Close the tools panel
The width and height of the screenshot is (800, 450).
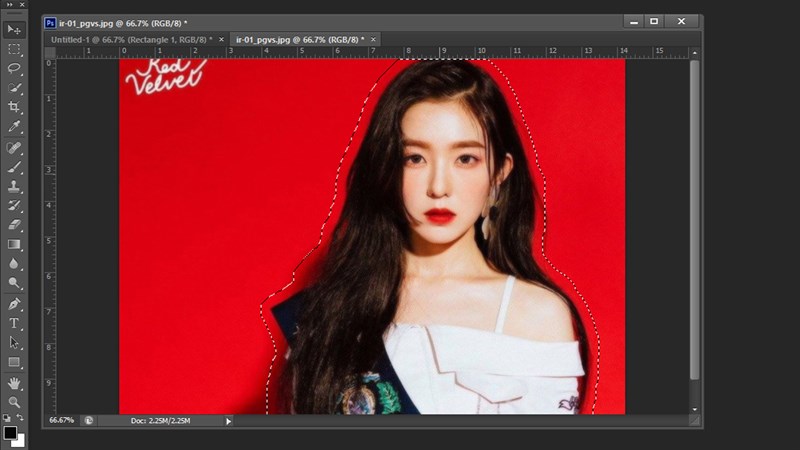(21, 5)
